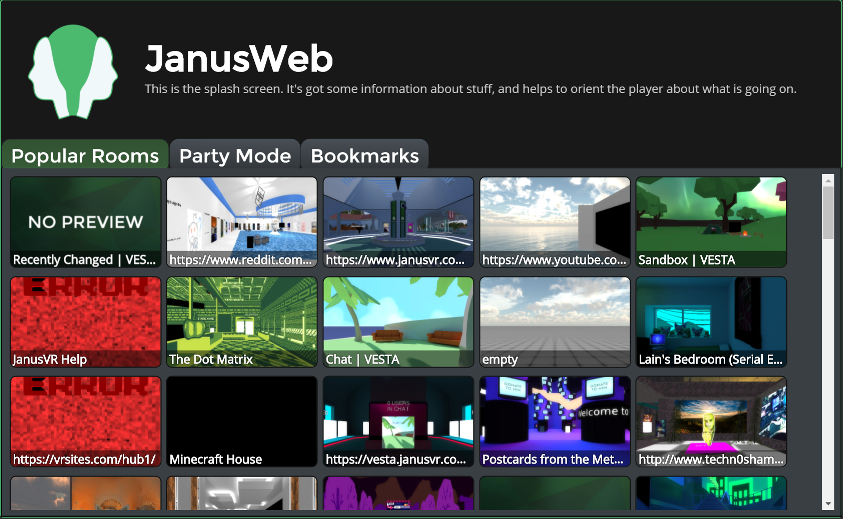Open the vrsites.com/hub1 room

(x=85, y=422)
